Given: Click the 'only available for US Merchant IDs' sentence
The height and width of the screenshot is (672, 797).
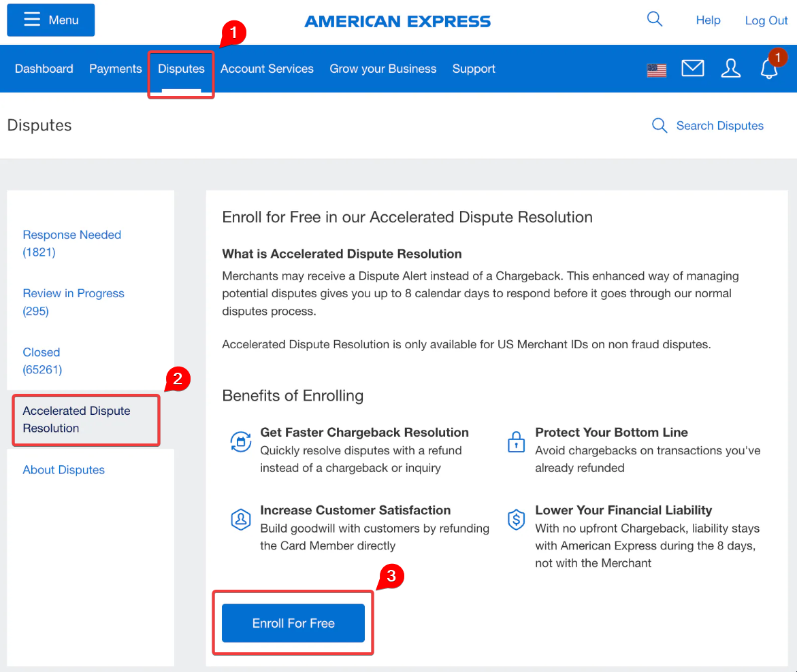Looking at the screenshot, I should point(467,344).
